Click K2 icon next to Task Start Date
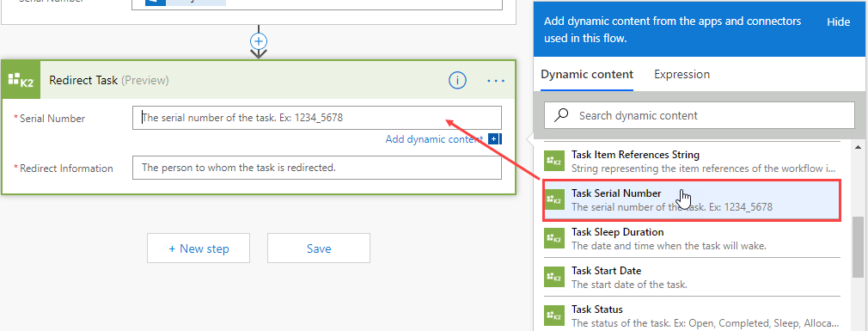This screenshot has height=331, width=868. [553, 277]
